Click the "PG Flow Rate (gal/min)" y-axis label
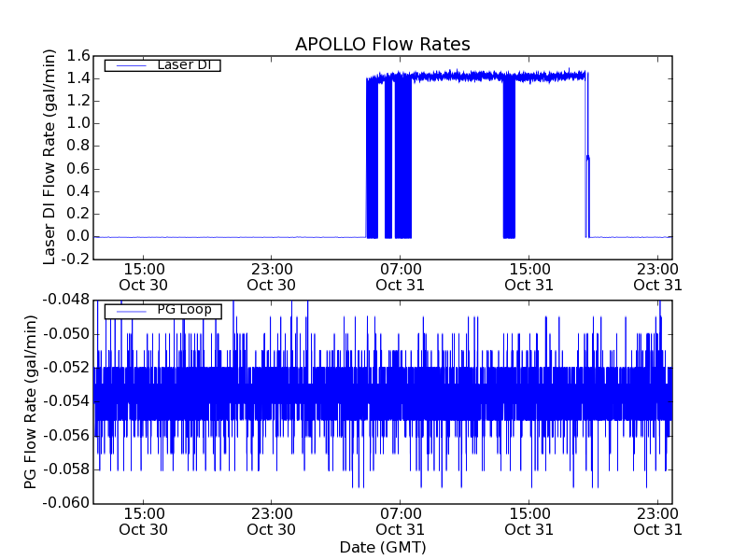The image size is (747, 560). pyautogui.click(x=31, y=401)
